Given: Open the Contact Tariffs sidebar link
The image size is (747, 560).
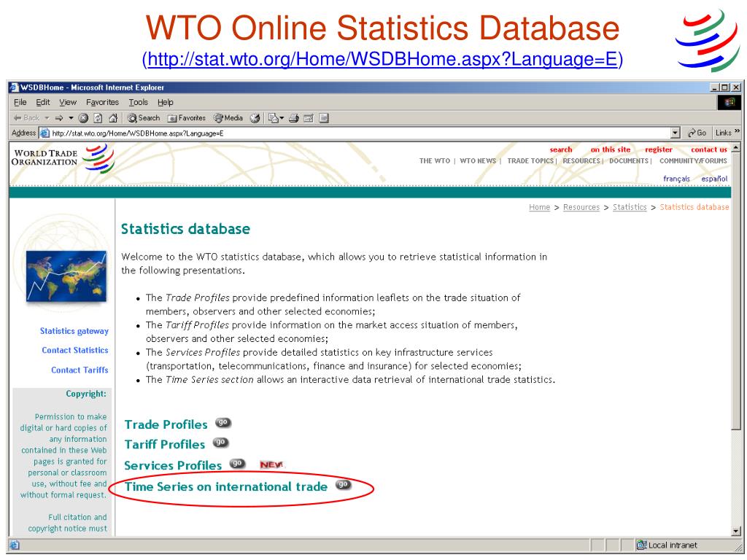Looking at the screenshot, I should [x=80, y=370].
